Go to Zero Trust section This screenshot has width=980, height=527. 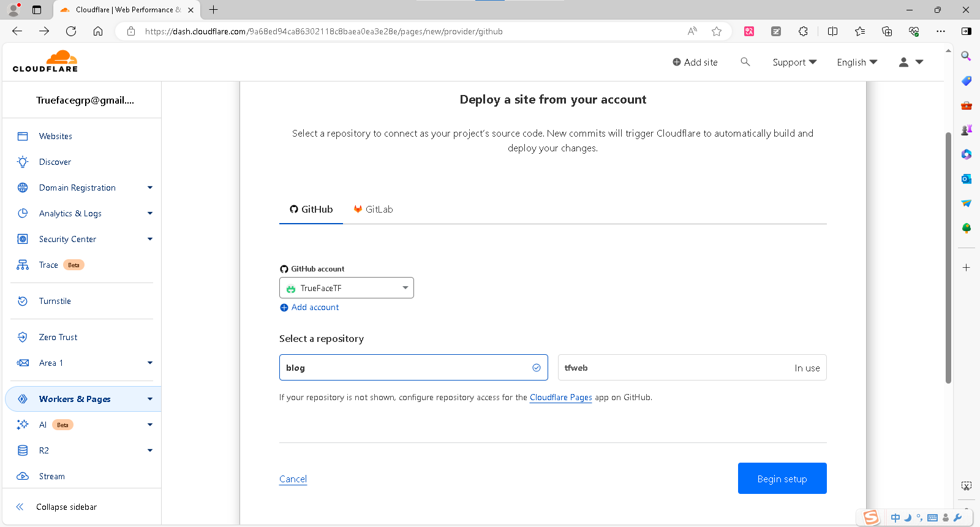click(x=58, y=337)
